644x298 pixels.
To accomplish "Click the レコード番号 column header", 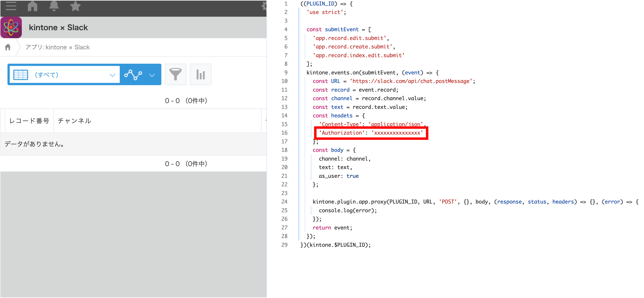I will coord(29,121).
